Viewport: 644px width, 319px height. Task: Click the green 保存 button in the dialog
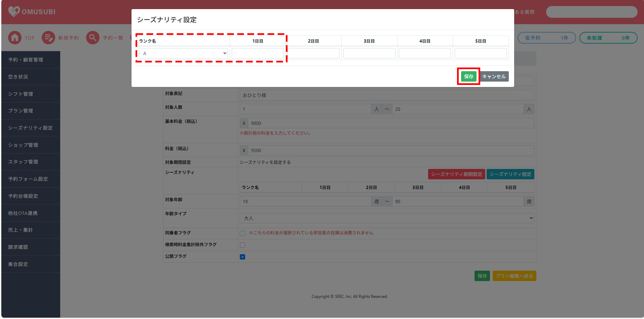[468, 77]
